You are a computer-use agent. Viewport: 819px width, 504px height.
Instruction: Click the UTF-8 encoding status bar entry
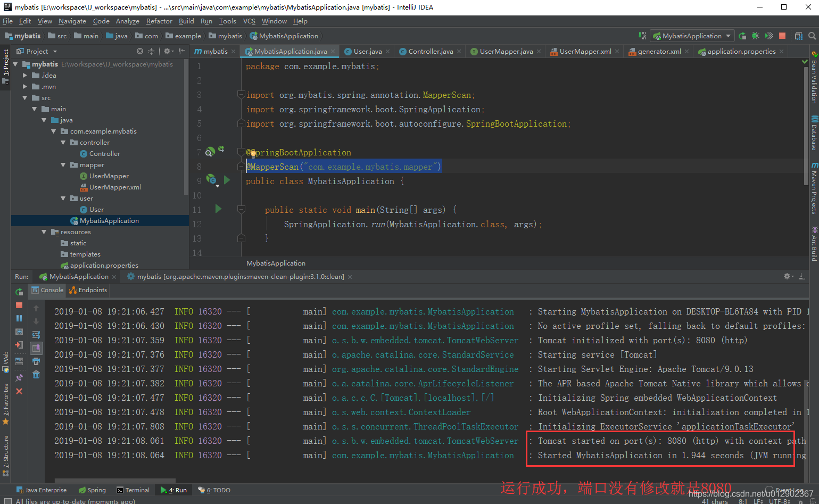(x=780, y=501)
